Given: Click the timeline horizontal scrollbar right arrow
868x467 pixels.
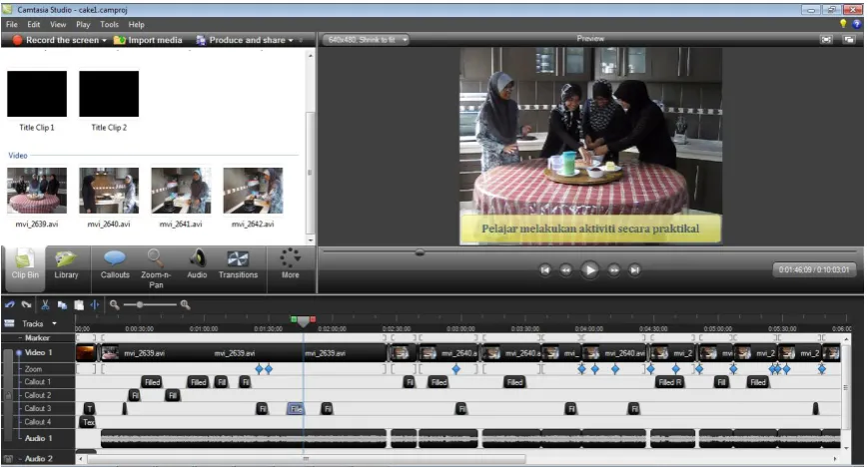Looking at the screenshot, I should 835,459.
